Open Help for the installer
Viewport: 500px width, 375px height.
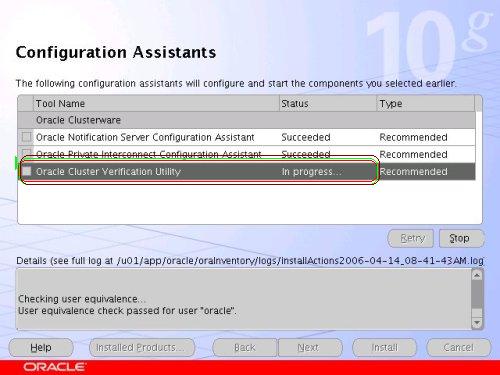pos(41,348)
